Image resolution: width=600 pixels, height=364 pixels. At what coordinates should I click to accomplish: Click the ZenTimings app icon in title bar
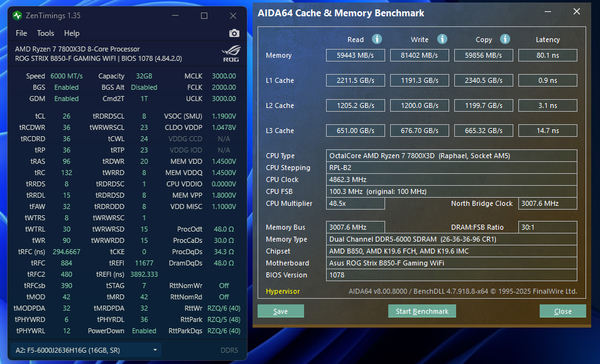[x=17, y=16]
